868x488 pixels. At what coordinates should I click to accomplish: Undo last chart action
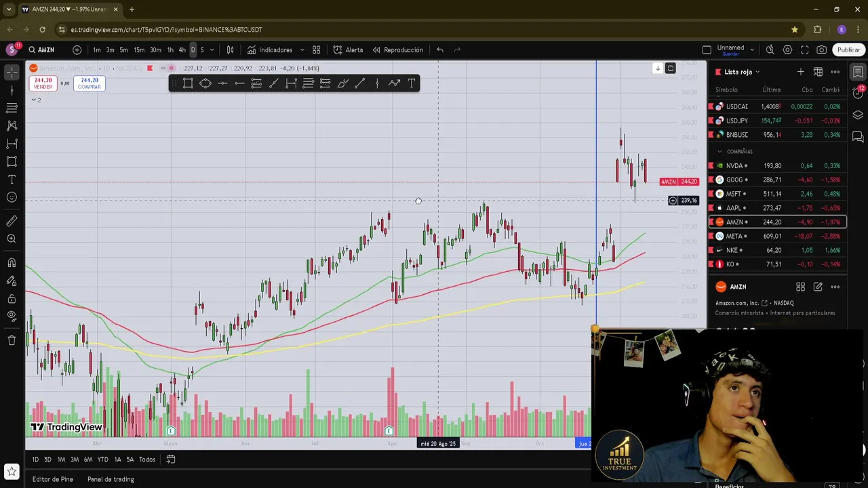click(440, 49)
